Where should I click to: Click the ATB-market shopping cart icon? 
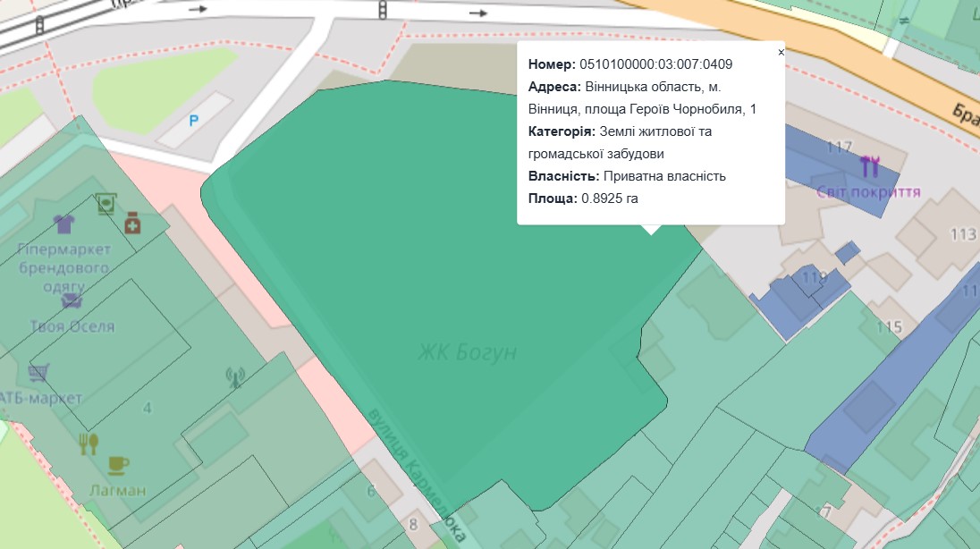point(38,371)
